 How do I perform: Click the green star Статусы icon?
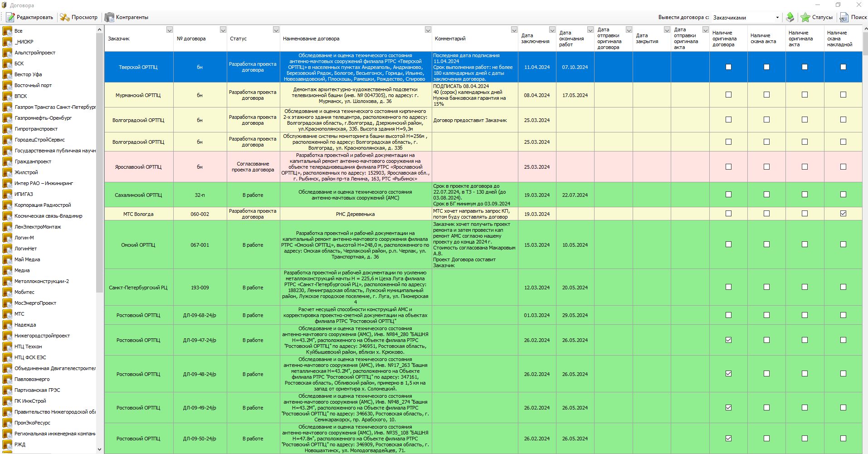pos(805,17)
